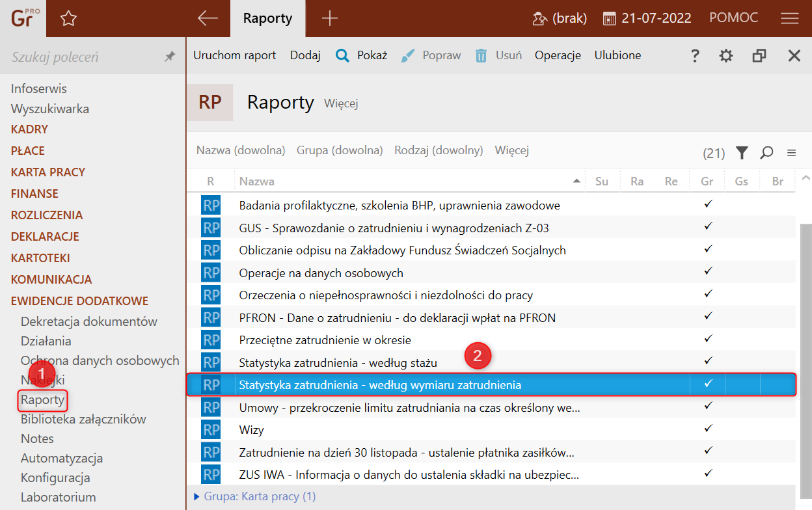Click the pin icon in search box
This screenshot has width=812, height=510.
pos(170,57)
